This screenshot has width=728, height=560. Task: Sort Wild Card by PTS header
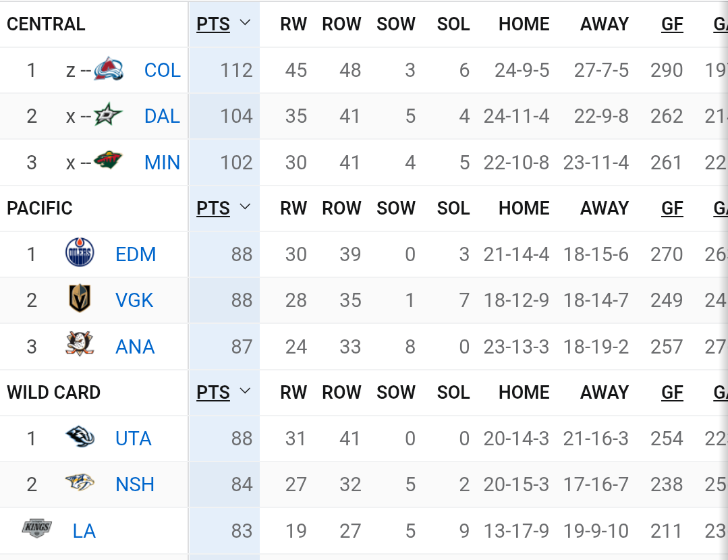pyautogui.click(x=213, y=393)
